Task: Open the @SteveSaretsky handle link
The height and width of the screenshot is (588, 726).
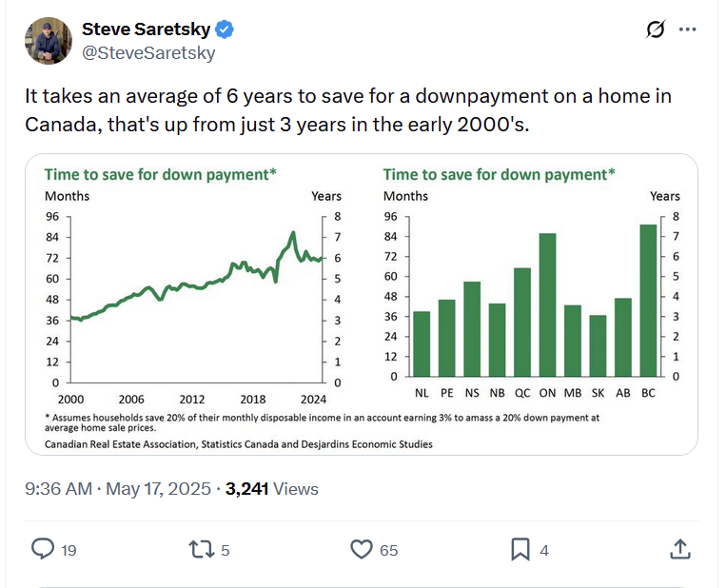Action: pyautogui.click(x=148, y=52)
